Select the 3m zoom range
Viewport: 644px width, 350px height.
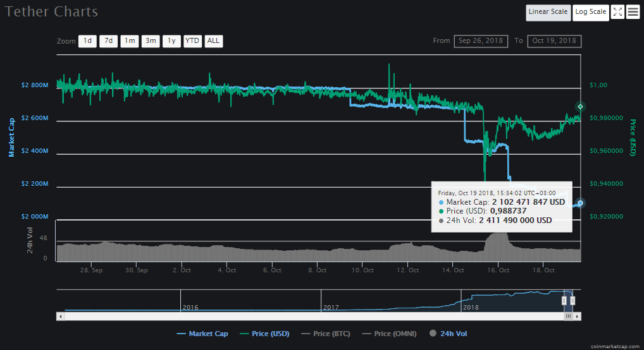coord(150,41)
